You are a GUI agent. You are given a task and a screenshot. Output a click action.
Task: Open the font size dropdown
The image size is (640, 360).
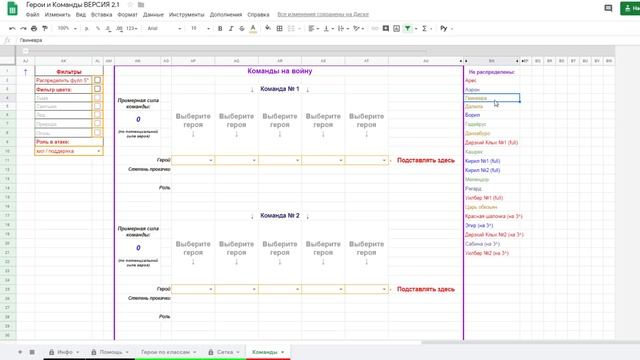200,29
